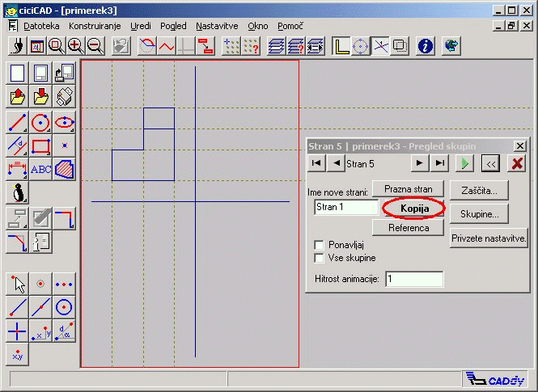Viewport: 538px width, 392px height.
Task: Select the blue cross point tool
Action: point(17,331)
